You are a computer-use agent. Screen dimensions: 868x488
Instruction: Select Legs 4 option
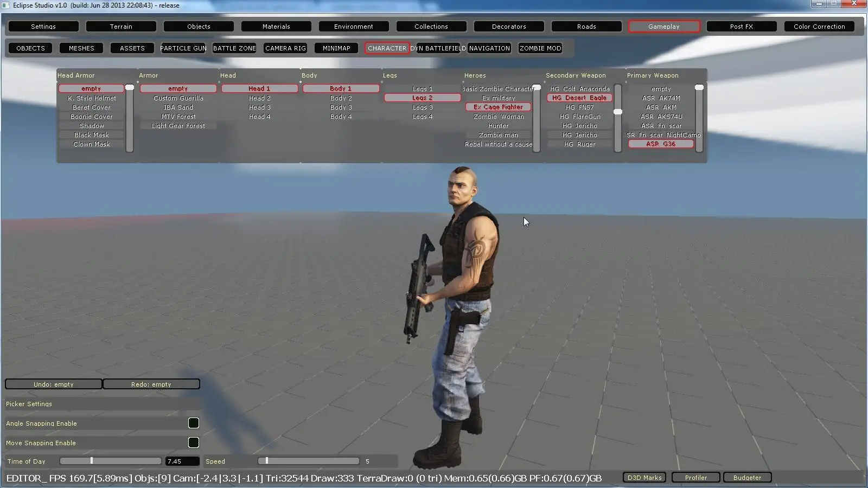click(423, 117)
